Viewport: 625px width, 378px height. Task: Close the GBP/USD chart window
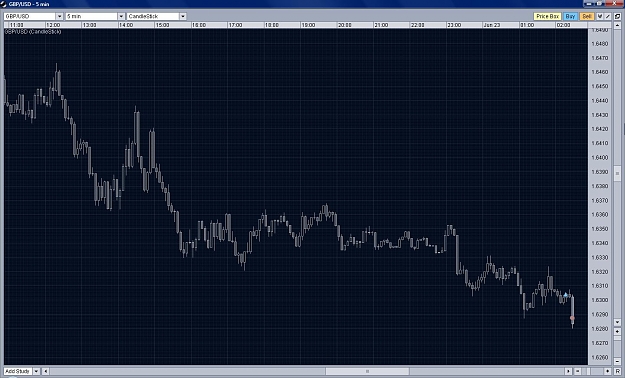pyautogui.click(x=614, y=3)
